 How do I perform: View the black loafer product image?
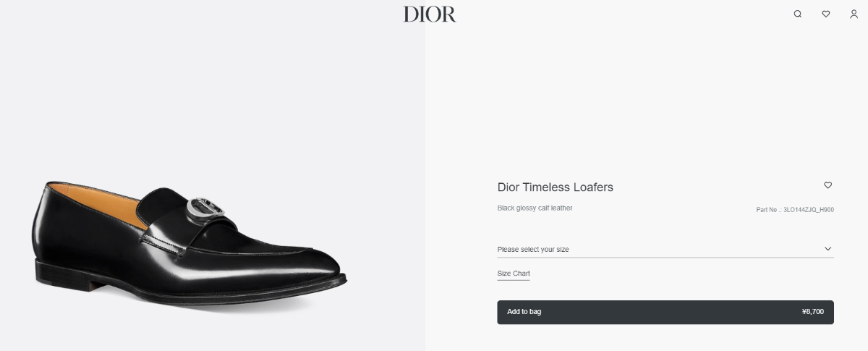[188, 242]
